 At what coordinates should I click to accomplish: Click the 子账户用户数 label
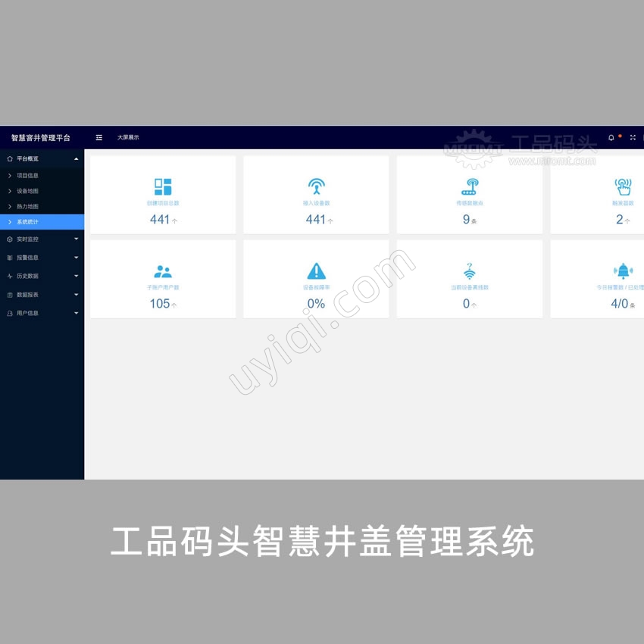tap(163, 287)
